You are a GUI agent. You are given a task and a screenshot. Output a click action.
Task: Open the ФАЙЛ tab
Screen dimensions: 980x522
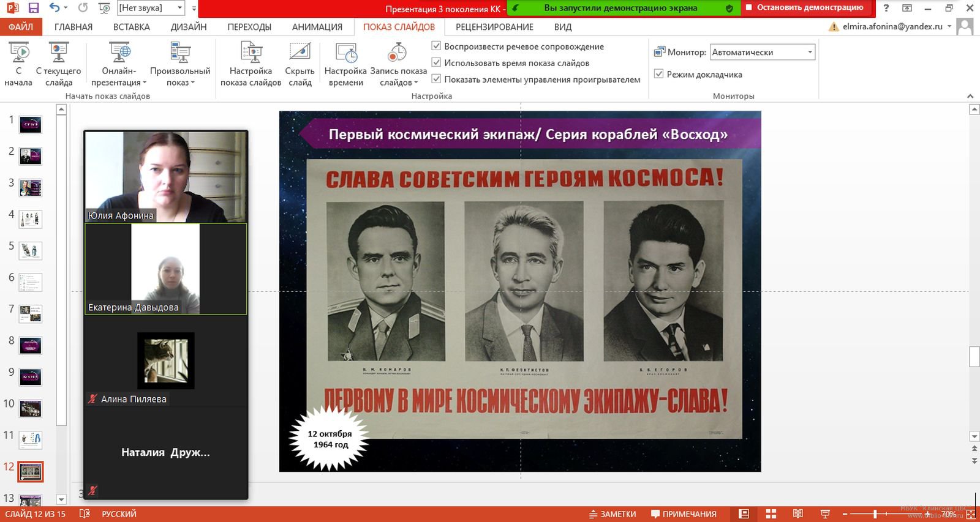(x=21, y=27)
